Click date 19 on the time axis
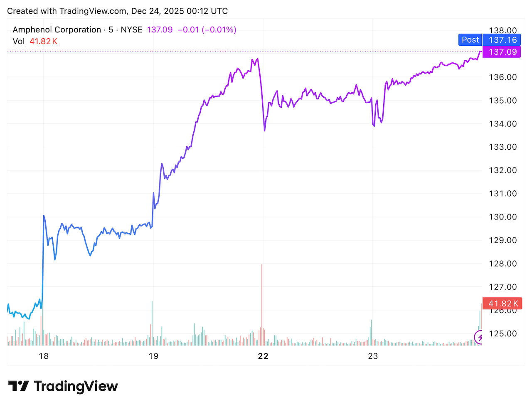This screenshot has height=407, width=532. tap(153, 356)
